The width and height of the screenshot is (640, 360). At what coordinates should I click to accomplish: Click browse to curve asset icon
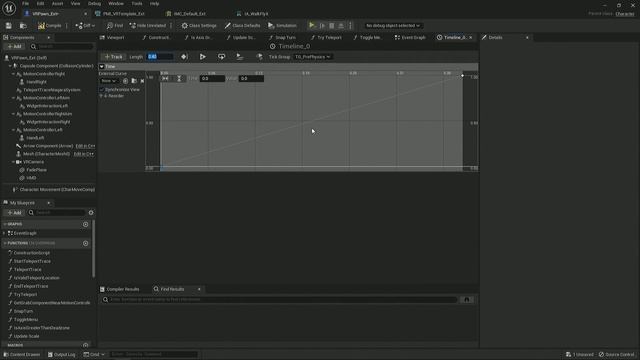coord(134,81)
